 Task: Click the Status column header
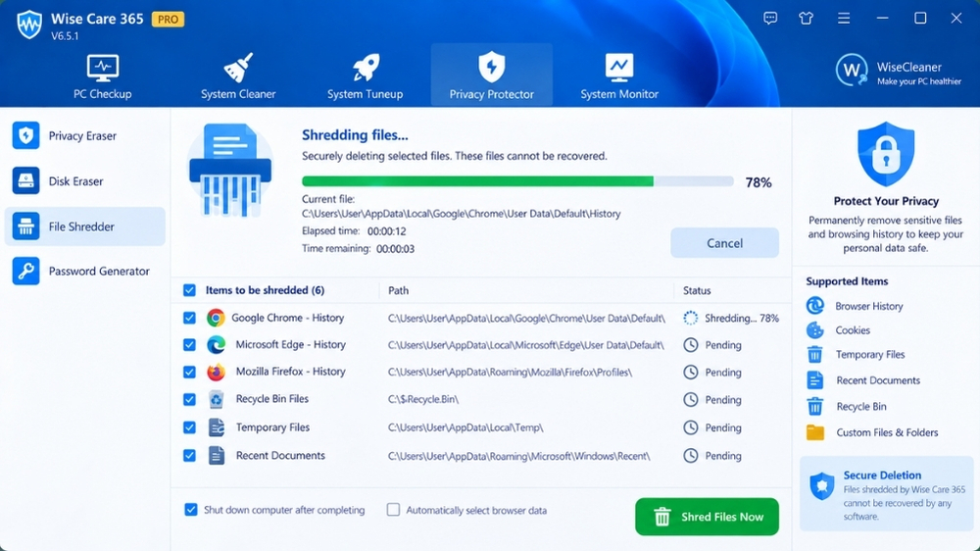(x=697, y=290)
